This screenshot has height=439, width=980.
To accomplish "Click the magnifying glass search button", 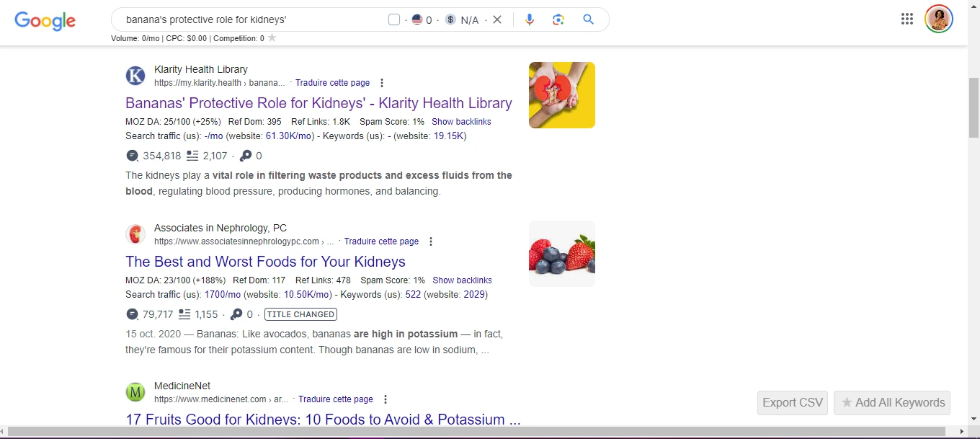I will pos(589,19).
